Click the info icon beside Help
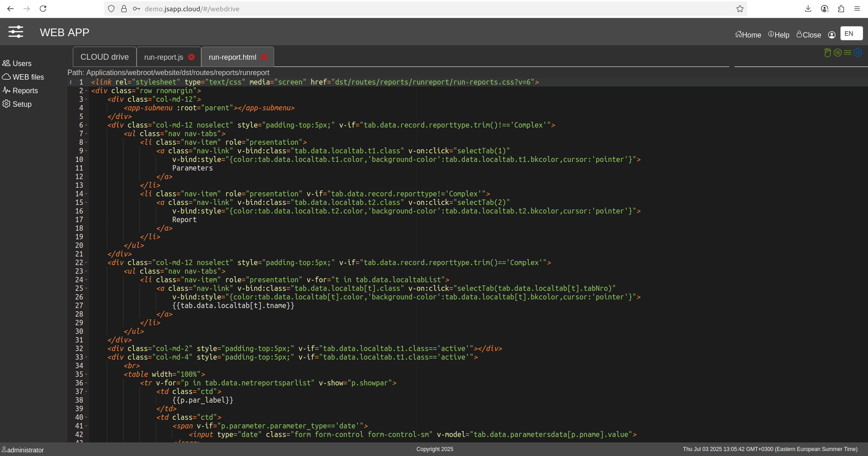Screen dimensions: 868x456 [771, 34]
